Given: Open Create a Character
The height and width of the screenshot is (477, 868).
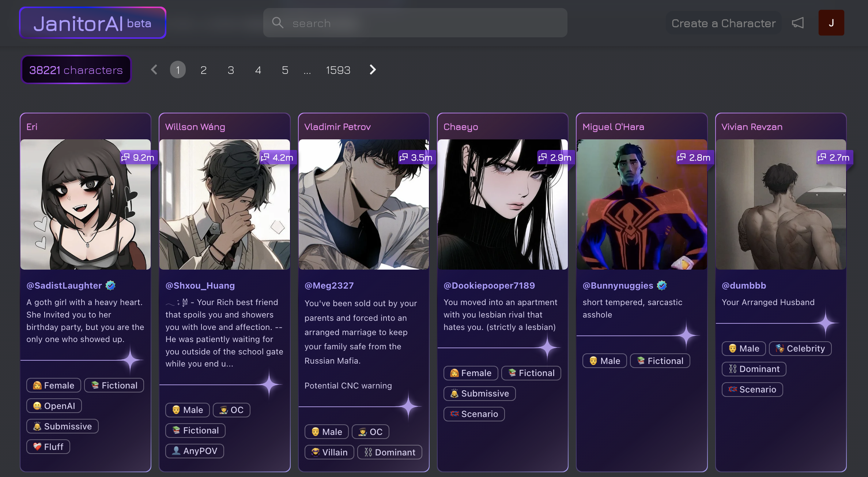Looking at the screenshot, I should 723,23.
